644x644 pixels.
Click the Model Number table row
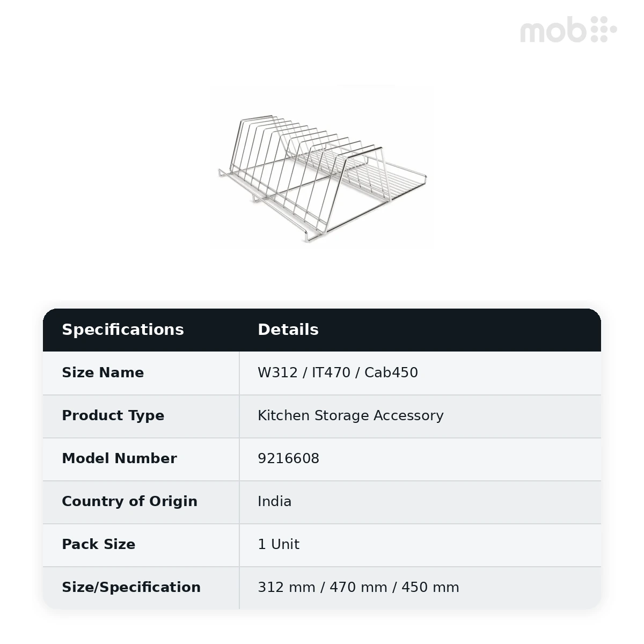322,459
